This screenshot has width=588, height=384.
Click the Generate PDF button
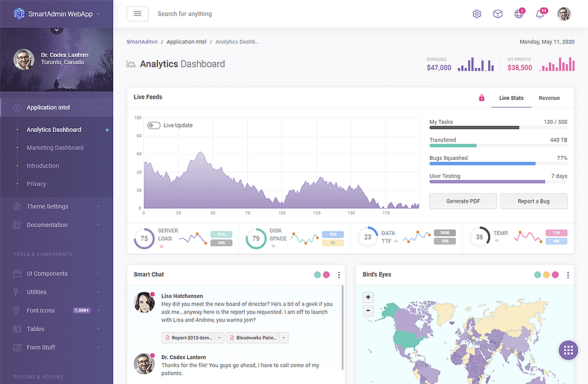[463, 201]
